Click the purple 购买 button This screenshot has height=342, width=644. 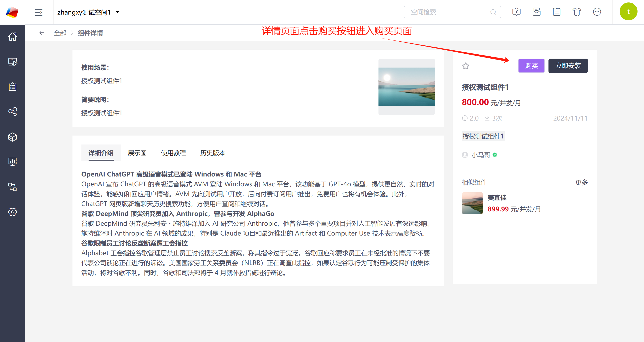pos(531,66)
